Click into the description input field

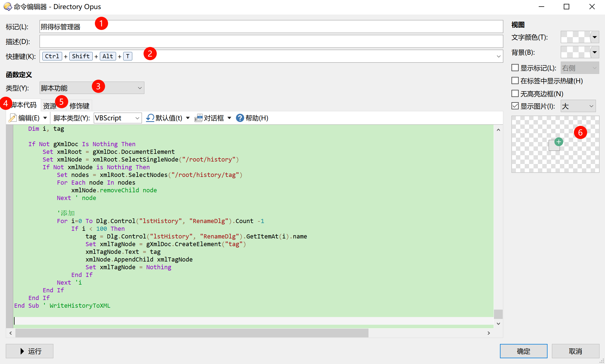[x=271, y=41]
